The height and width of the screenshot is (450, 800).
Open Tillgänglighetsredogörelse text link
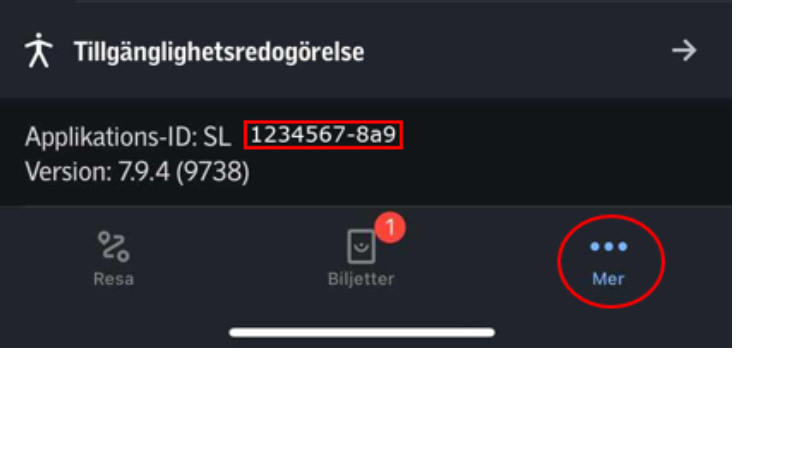[x=219, y=52]
